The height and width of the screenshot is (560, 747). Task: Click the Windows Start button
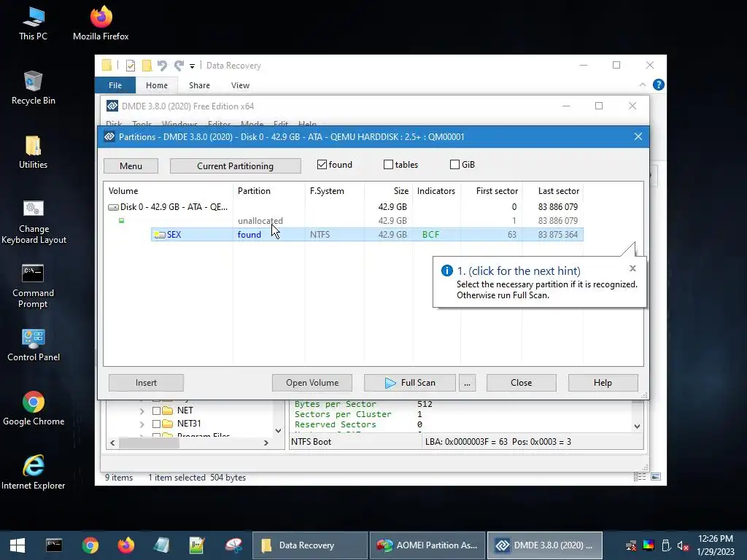[18, 545]
